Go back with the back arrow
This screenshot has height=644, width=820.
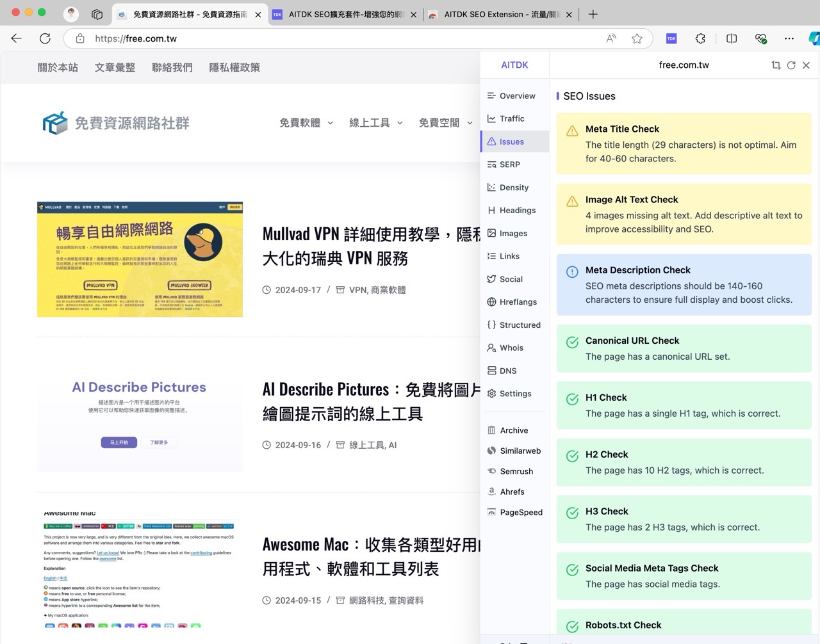(x=17, y=38)
